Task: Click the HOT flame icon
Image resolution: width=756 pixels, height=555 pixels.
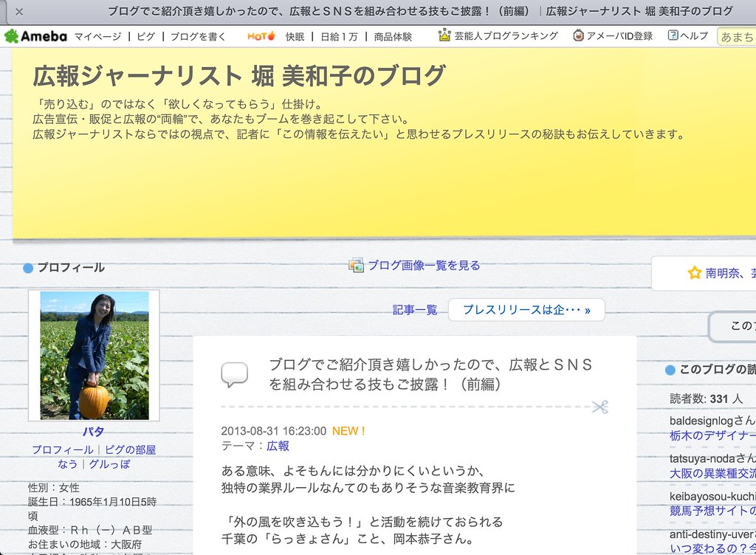Action: tap(261, 36)
